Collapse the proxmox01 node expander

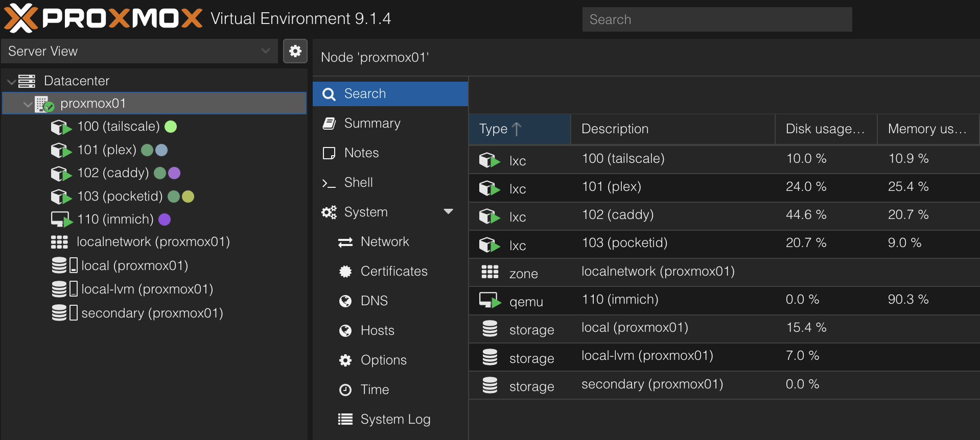[28, 104]
